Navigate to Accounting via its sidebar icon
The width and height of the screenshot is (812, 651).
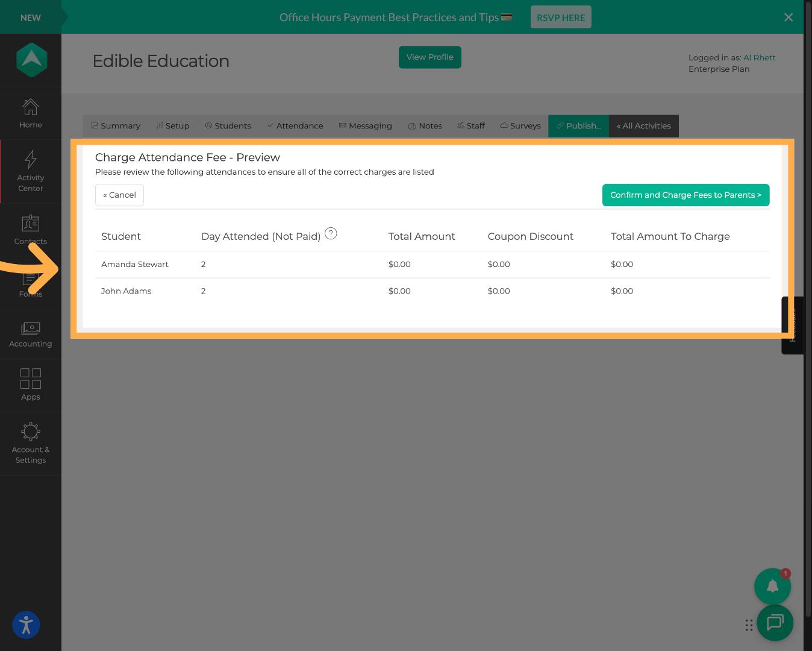(30, 333)
